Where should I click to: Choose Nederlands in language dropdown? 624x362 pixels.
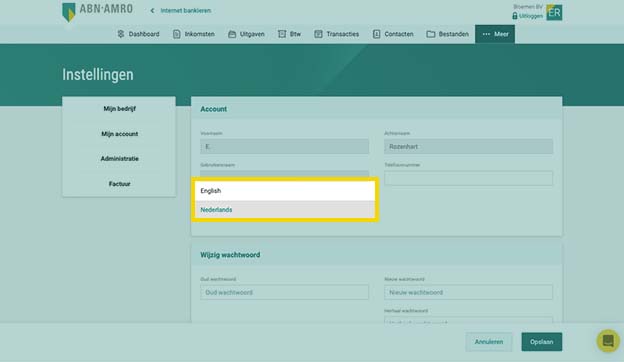[x=285, y=210]
